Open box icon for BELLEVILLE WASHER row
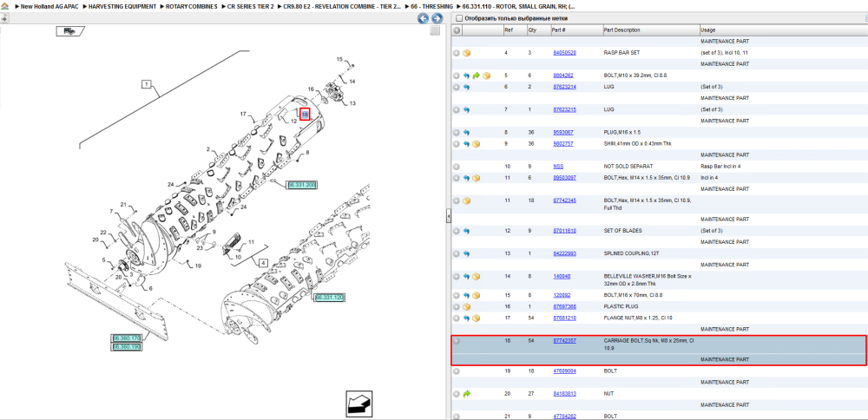This screenshot has height=420, width=868. click(x=476, y=276)
